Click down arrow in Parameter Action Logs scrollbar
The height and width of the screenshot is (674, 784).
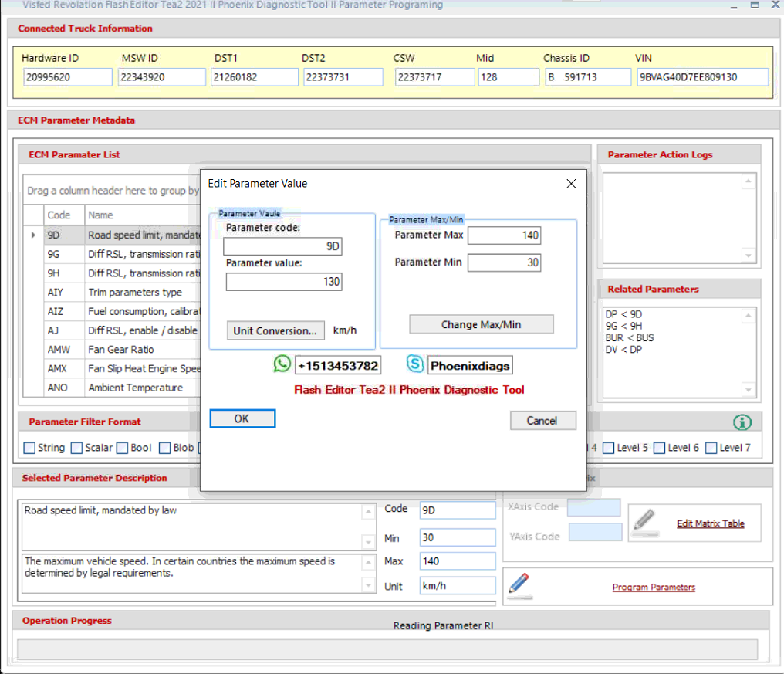click(748, 256)
